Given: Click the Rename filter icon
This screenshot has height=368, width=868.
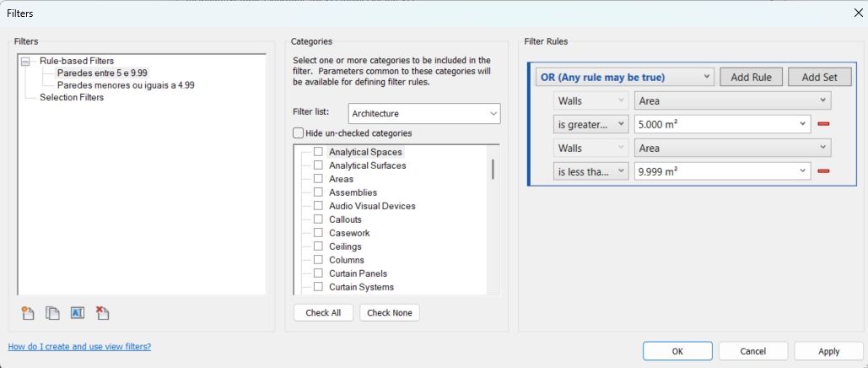Looking at the screenshot, I should point(78,313).
